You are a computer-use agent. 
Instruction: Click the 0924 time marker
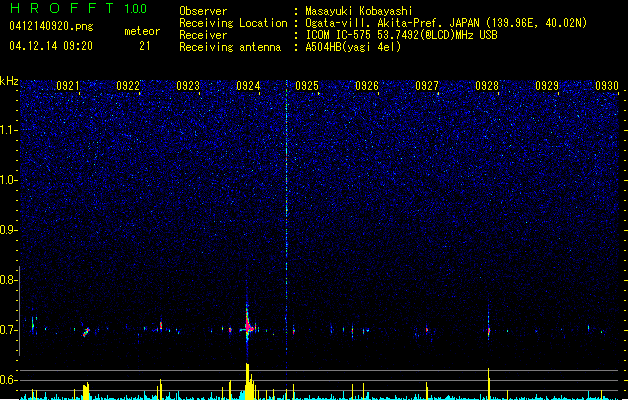tap(248, 85)
